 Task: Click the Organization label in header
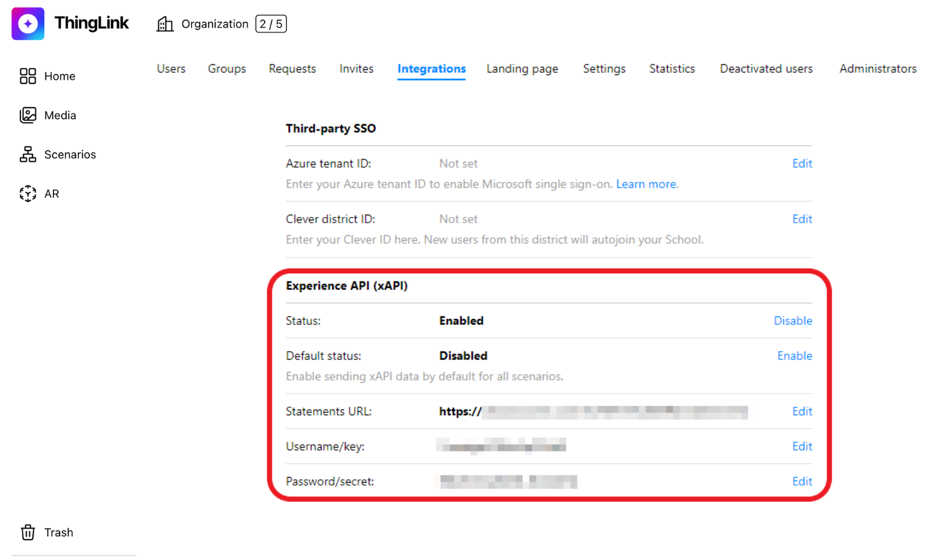(x=215, y=24)
